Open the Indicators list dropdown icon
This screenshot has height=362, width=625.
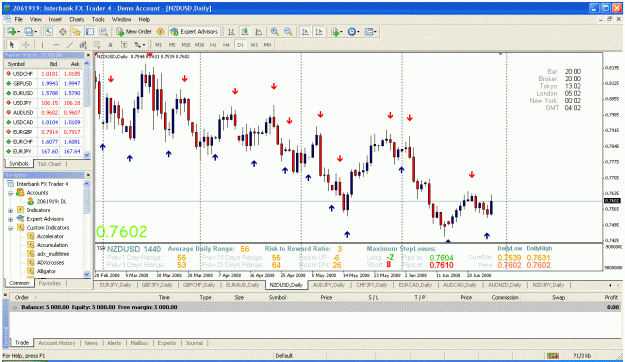pos(336,31)
